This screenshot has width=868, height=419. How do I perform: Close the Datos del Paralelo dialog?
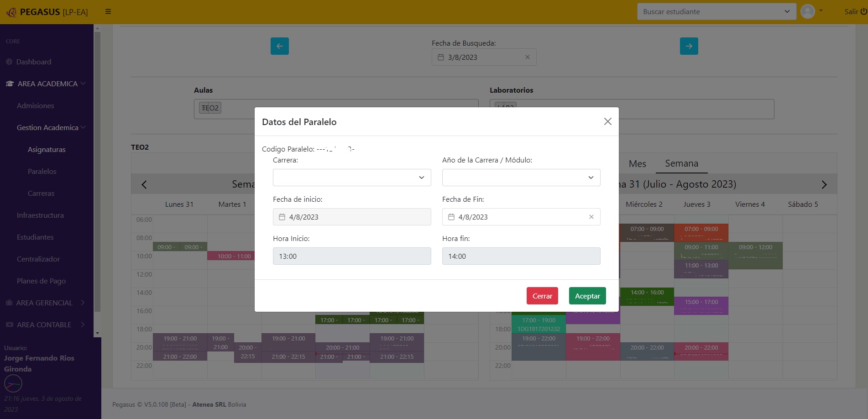(607, 121)
